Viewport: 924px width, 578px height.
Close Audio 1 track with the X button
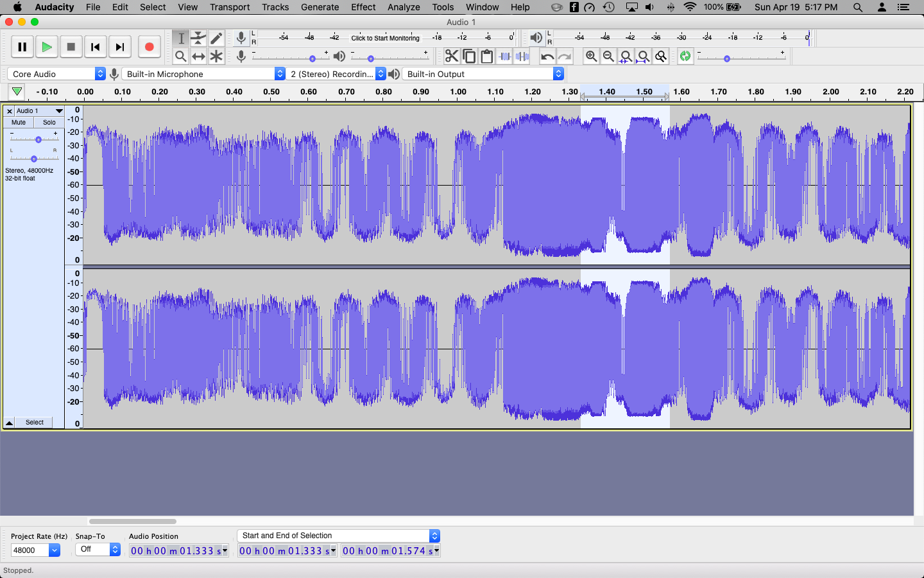[x=10, y=111]
